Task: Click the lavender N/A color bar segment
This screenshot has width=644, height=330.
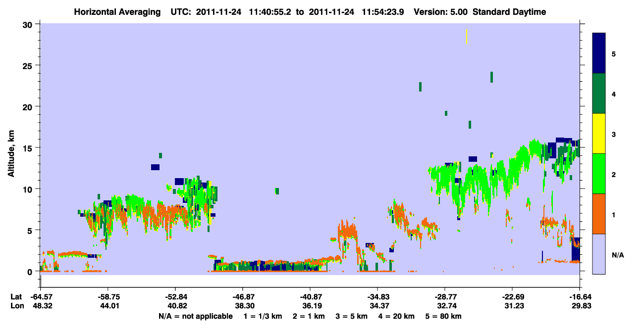Action: 599,254
